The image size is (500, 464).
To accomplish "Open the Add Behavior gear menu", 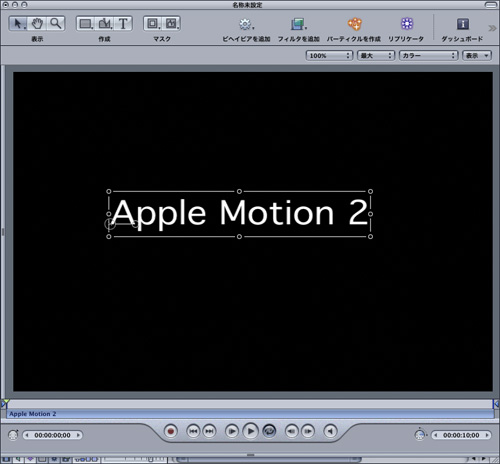I will [x=246, y=24].
